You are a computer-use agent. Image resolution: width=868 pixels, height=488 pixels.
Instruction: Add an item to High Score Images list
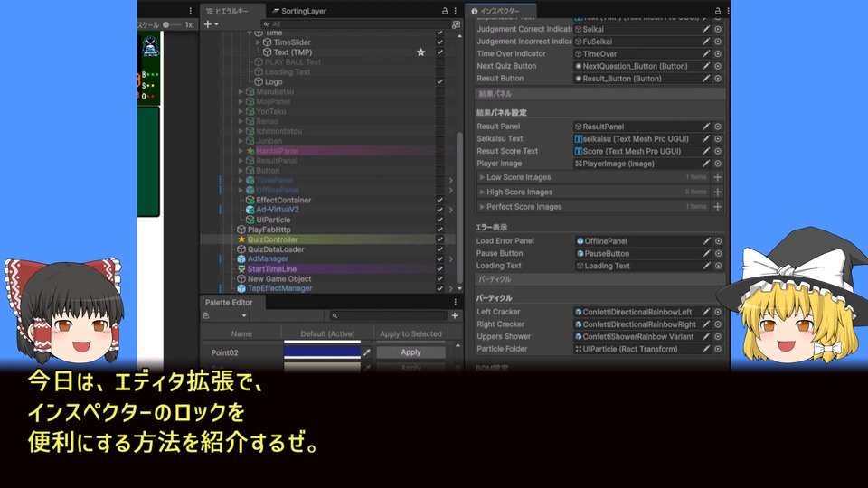[x=717, y=192]
